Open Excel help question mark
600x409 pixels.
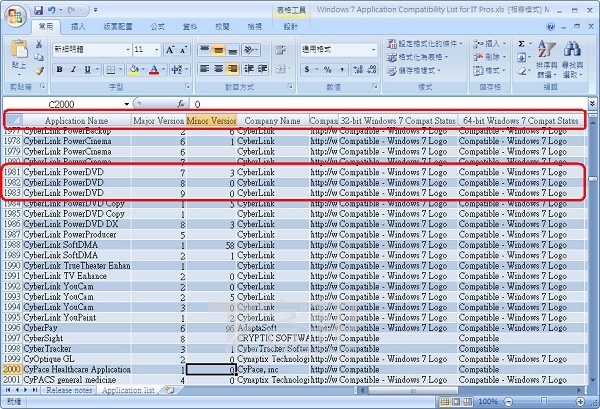tap(550, 26)
